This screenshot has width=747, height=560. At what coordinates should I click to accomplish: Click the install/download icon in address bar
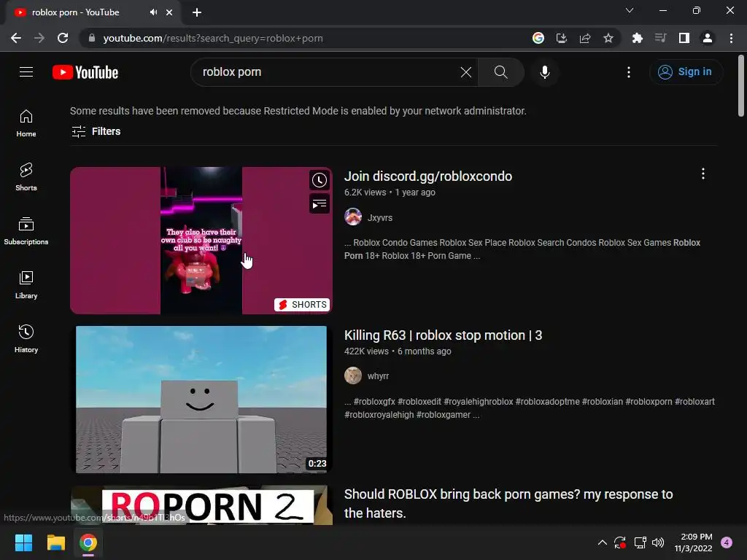(x=561, y=38)
